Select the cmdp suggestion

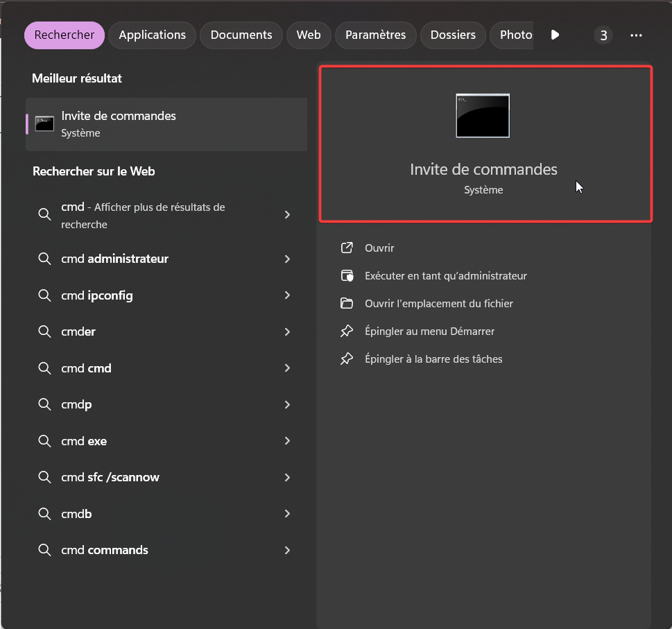(166, 404)
